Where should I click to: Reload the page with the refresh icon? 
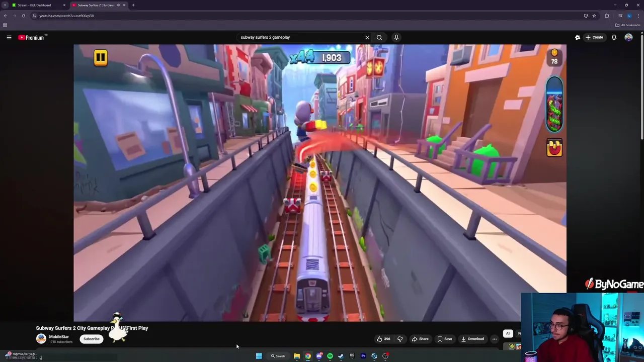point(24,16)
